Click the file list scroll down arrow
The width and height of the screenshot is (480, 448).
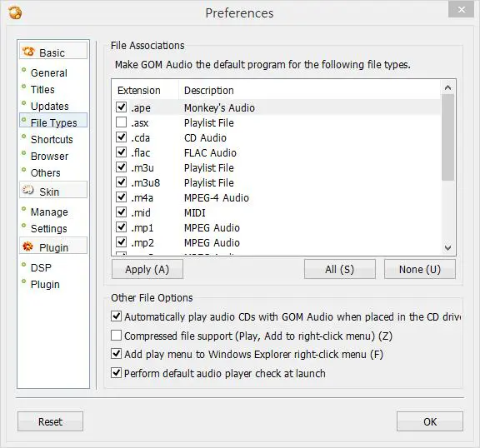(x=447, y=247)
